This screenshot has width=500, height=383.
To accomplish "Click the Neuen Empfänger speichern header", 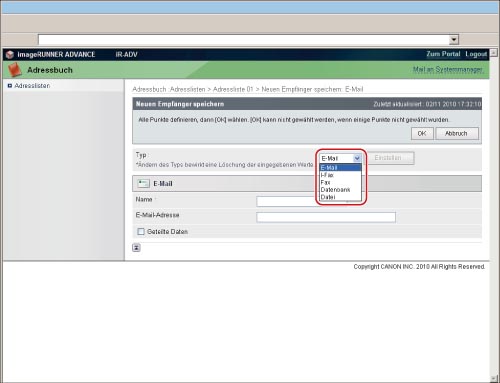I will 180,104.
